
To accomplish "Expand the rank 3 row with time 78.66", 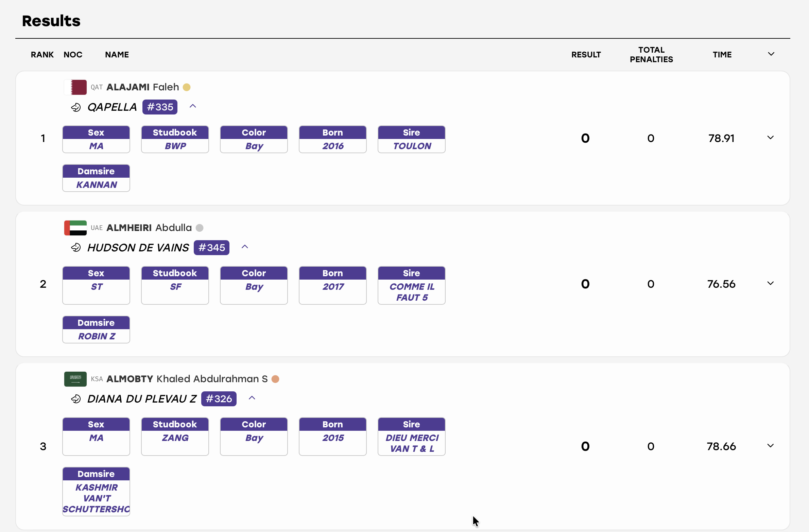I will click(771, 446).
